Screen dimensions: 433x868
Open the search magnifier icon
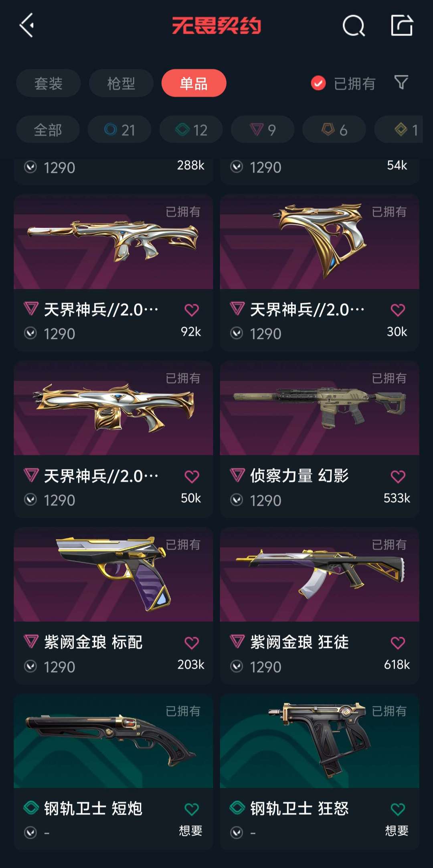pos(354,26)
